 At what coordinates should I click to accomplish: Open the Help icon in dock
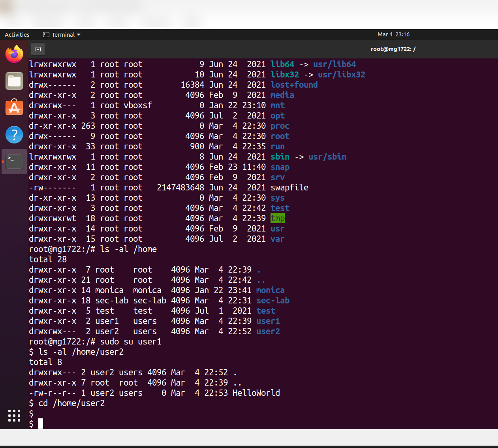click(x=14, y=135)
